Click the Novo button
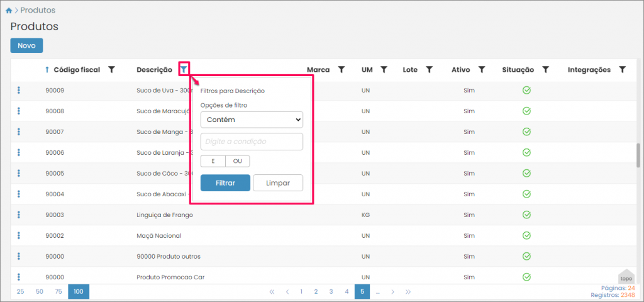This screenshot has height=302, width=644. (26, 45)
